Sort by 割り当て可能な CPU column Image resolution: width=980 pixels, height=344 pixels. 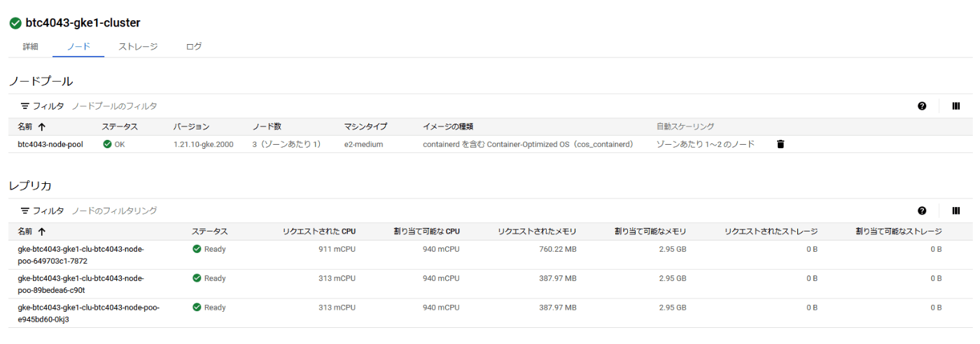[427, 231]
